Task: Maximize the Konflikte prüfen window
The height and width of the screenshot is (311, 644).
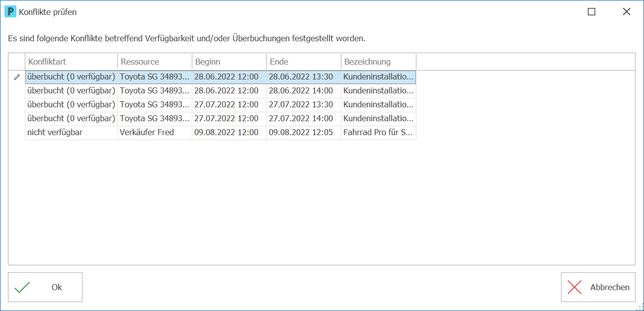Action: [x=591, y=12]
